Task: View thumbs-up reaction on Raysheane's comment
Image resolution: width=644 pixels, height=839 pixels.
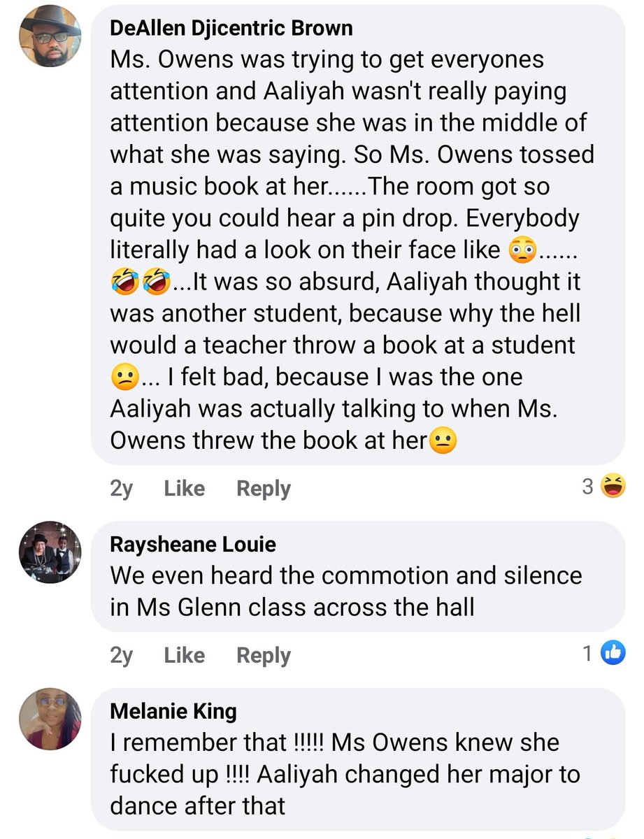Action: coord(613,652)
